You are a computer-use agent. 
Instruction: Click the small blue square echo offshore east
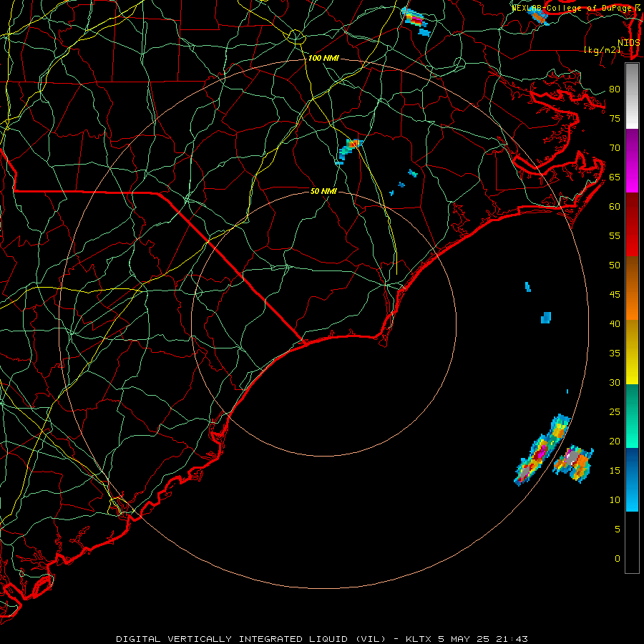pos(546,318)
